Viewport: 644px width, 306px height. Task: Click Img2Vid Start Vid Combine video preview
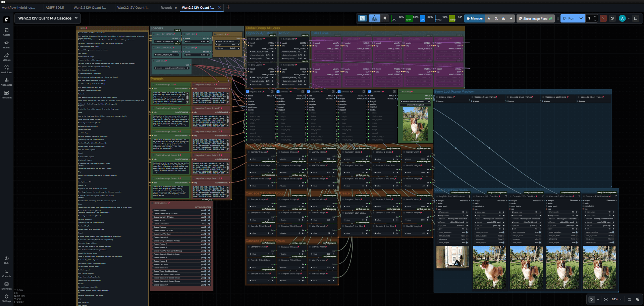pos(452,257)
